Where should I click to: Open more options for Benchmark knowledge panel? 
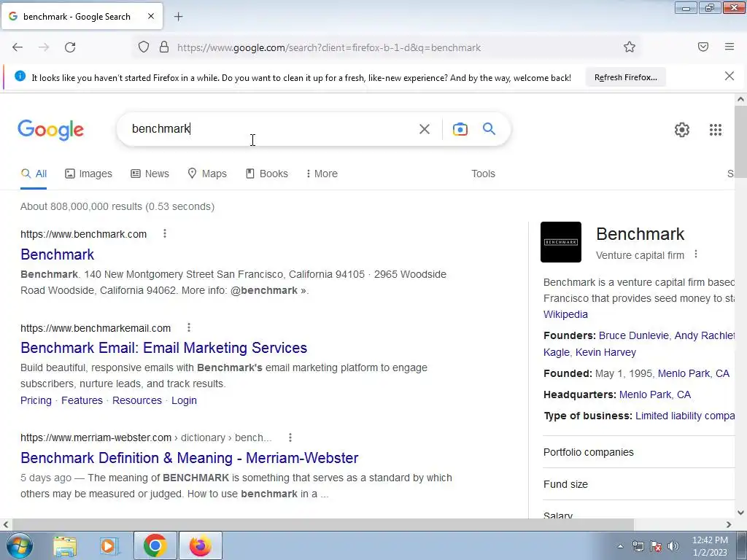(x=695, y=254)
